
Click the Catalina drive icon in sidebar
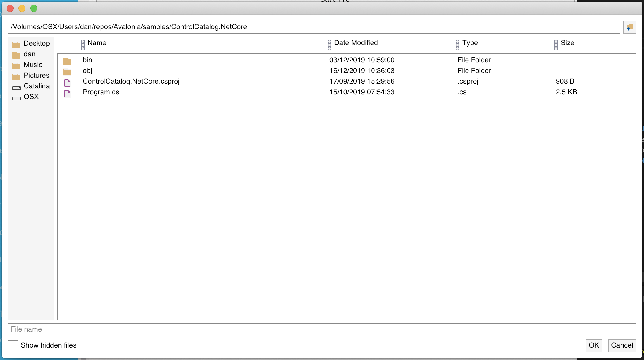[x=17, y=87]
